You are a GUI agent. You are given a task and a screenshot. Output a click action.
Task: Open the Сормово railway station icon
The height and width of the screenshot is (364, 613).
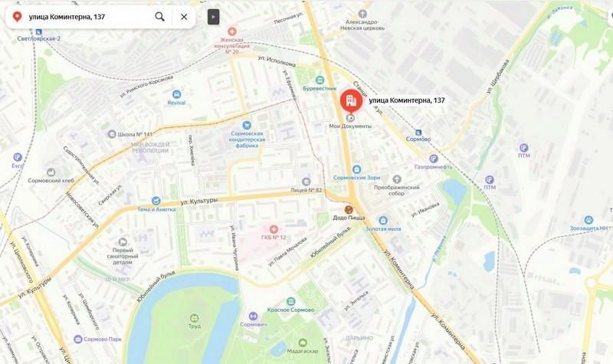point(418,133)
